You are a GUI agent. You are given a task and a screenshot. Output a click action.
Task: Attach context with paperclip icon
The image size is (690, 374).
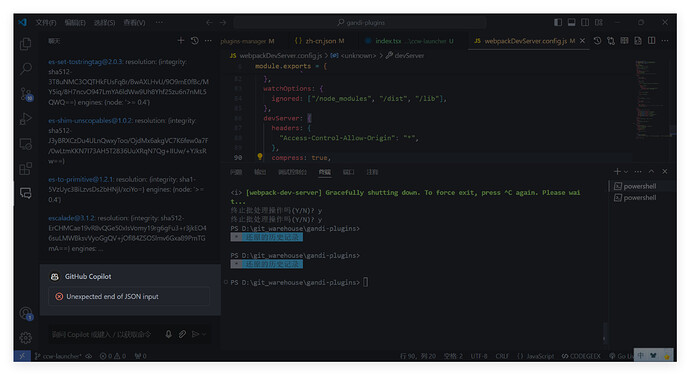pyautogui.click(x=182, y=334)
